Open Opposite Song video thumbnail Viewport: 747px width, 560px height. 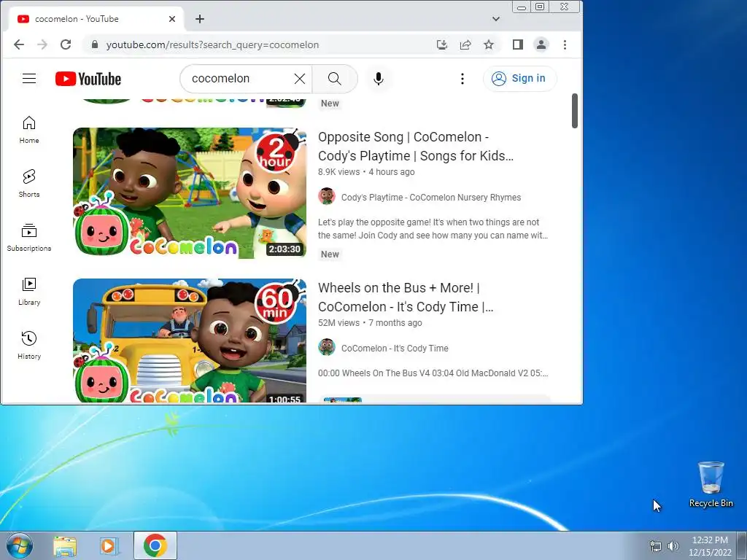(x=190, y=192)
